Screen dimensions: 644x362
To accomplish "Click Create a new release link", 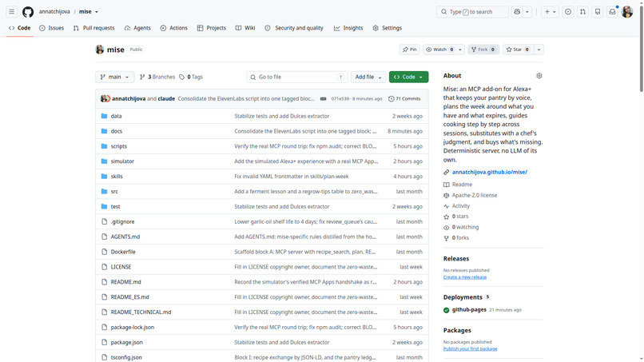I will pyautogui.click(x=465, y=277).
